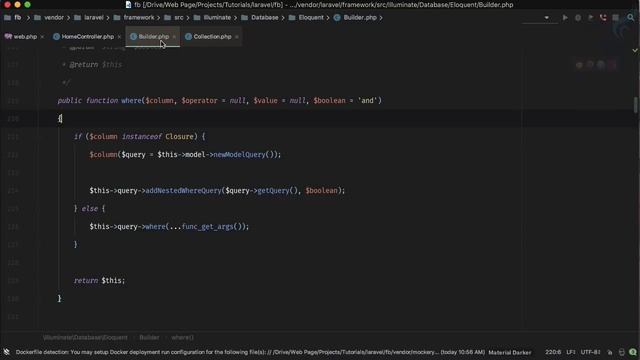Click the green circular status bar icon
640x360 pixels.
tap(633, 352)
